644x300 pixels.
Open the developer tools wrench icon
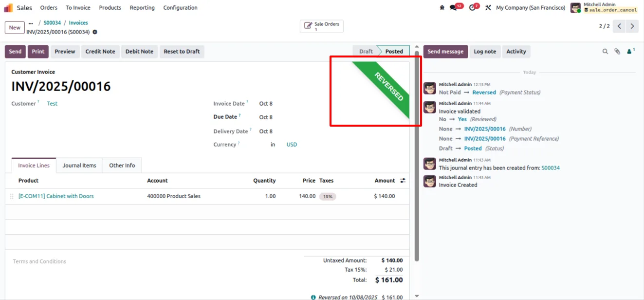coord(488,8)
